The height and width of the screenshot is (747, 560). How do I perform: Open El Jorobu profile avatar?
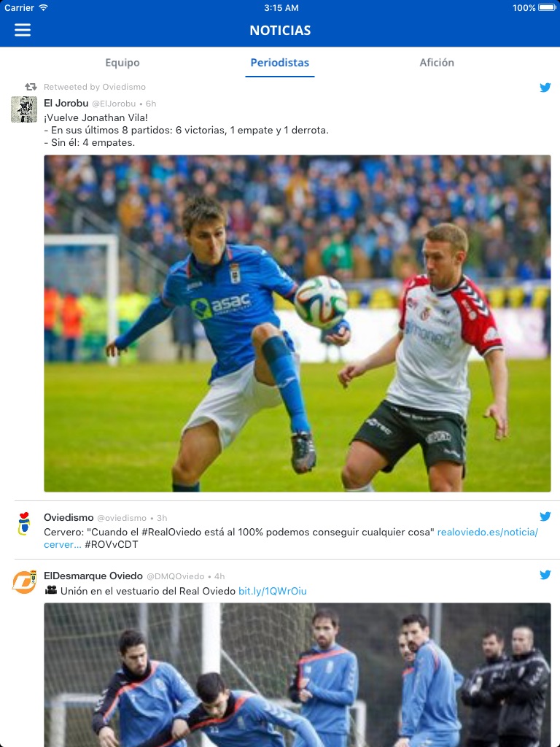(x=24, y=109)
